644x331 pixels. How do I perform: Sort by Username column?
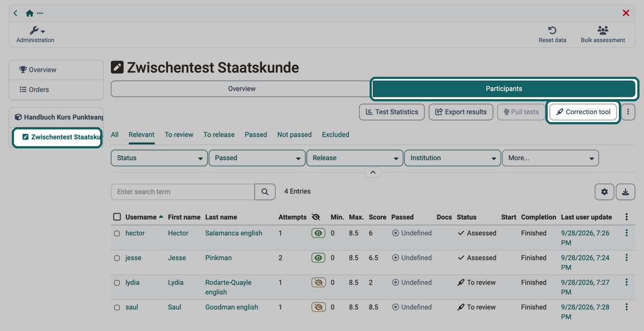141,217
